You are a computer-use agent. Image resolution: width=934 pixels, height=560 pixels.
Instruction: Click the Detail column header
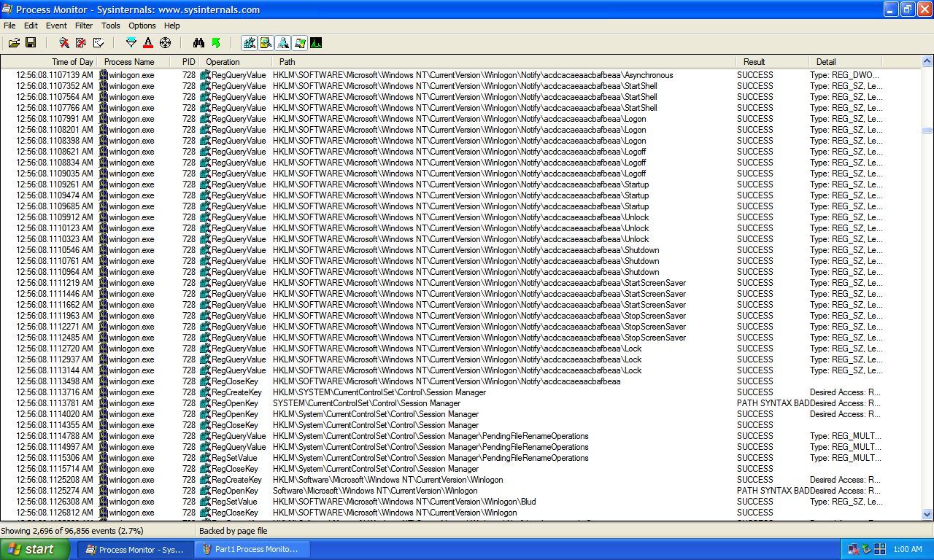(x=846, y=62)
